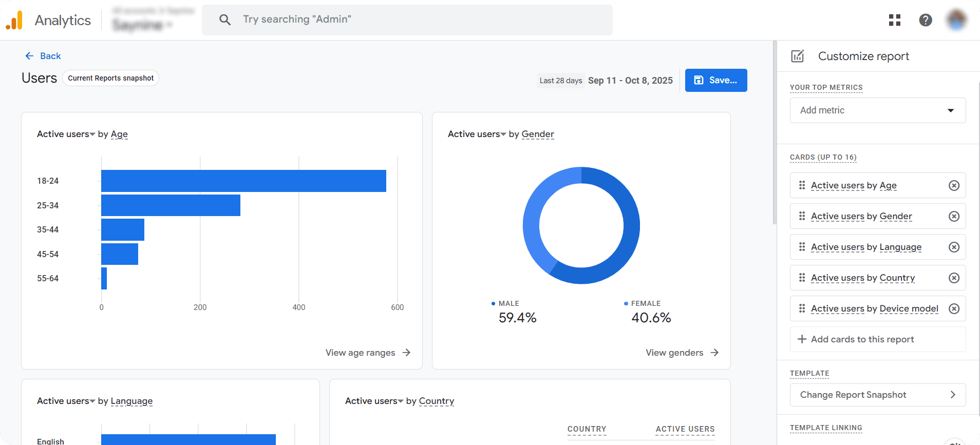Open the Google apps grid icon

pyautogui.click(x=895, y=20)
